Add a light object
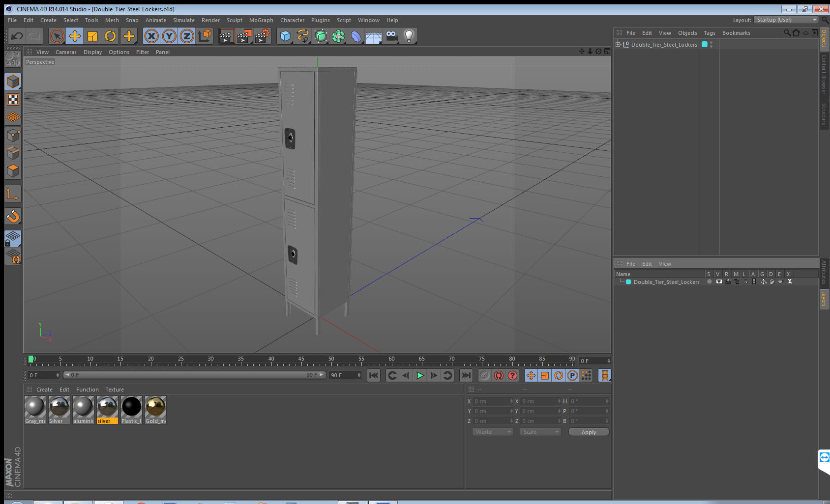The image size is (830, 504). click(x=409, y=36)
